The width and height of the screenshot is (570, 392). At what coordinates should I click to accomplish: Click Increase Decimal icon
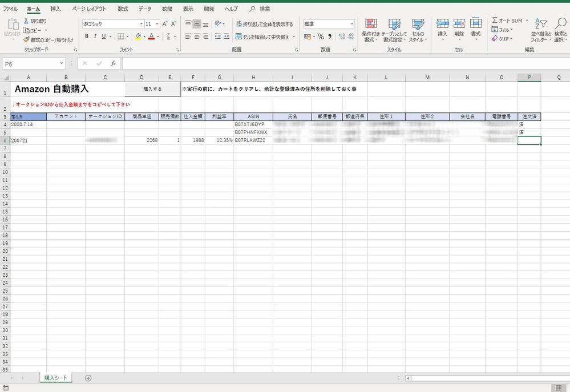[342, 37]
